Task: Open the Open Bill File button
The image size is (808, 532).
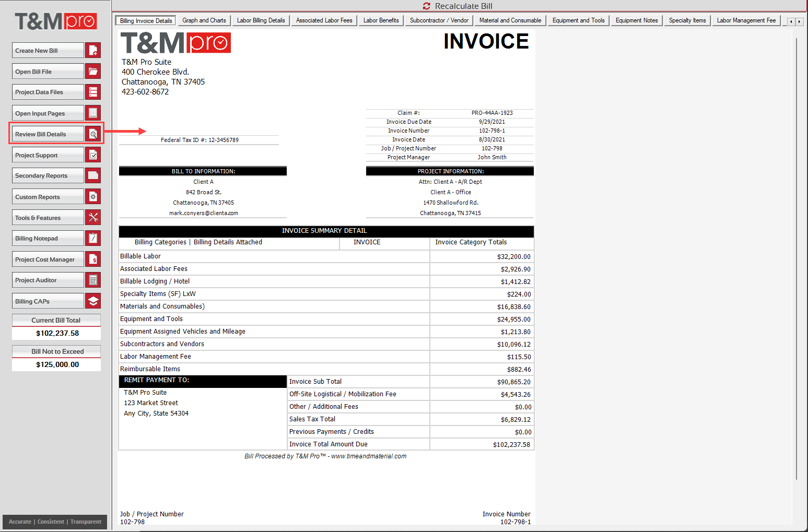Action: pyautogui.click(x=48, y=72)
